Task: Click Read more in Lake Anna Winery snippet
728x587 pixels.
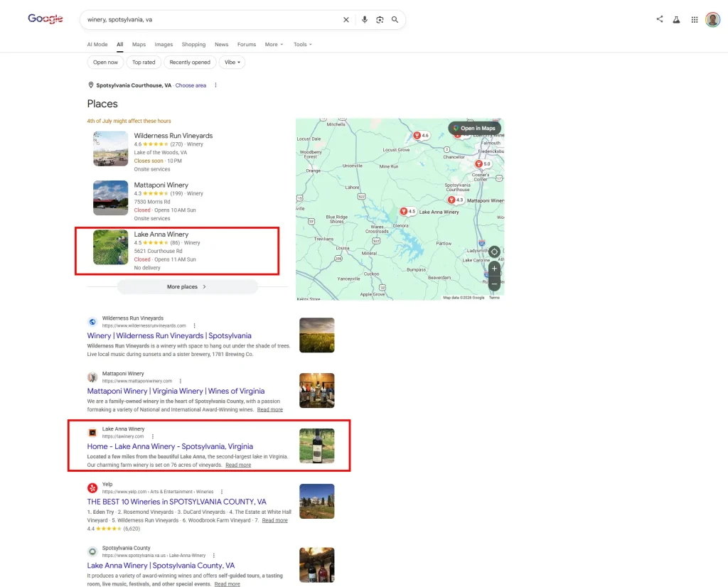Action: pos(238,465)
